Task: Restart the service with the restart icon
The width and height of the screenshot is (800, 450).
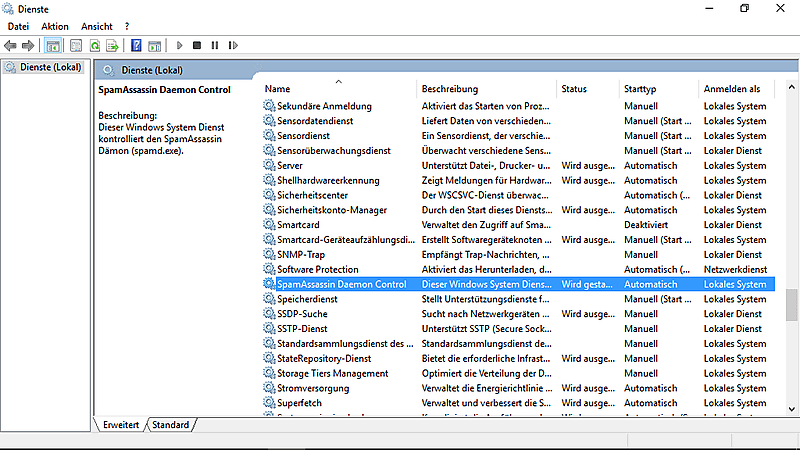Action: tap(233, 45)
